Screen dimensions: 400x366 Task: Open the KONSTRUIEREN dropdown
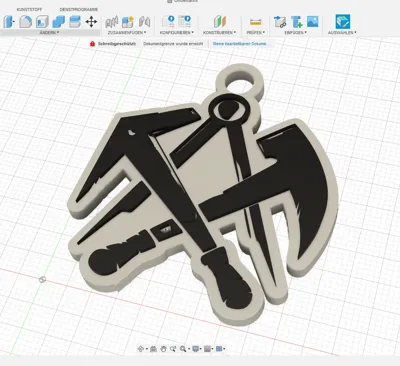click(219, 33)
